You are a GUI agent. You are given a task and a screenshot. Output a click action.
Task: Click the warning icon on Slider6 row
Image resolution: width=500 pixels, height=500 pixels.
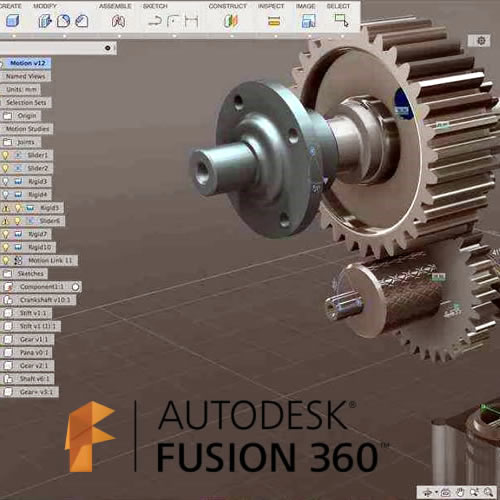[x=5, y=221]
